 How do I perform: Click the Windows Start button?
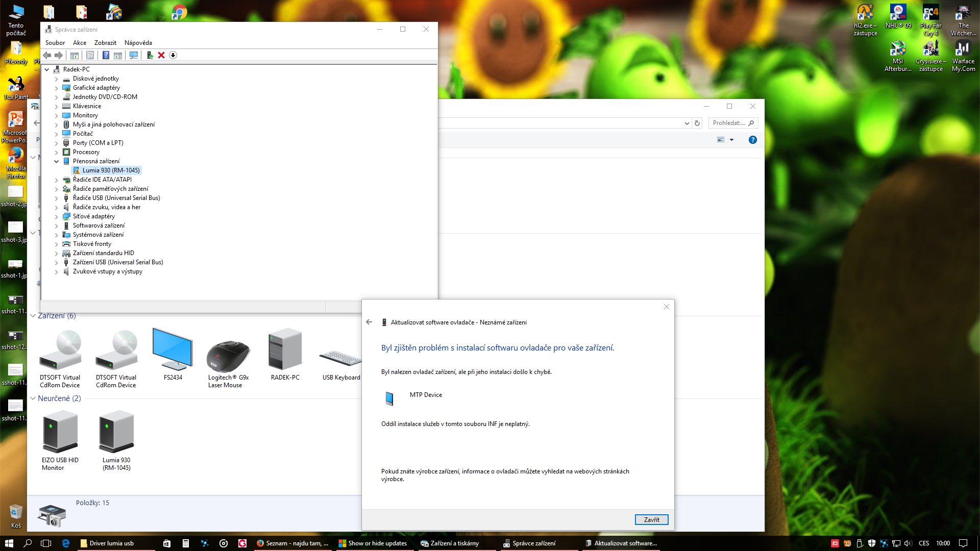pos(9,543)
